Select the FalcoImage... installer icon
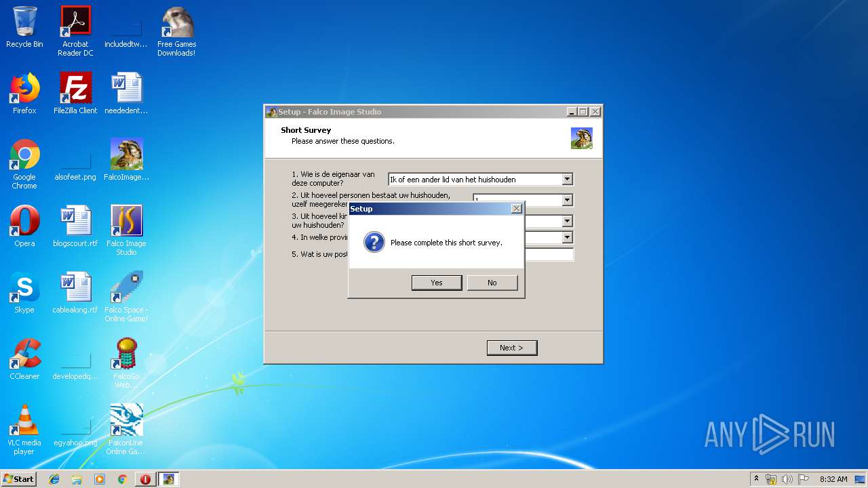The image size is (868, 488). tap(126, 160)
